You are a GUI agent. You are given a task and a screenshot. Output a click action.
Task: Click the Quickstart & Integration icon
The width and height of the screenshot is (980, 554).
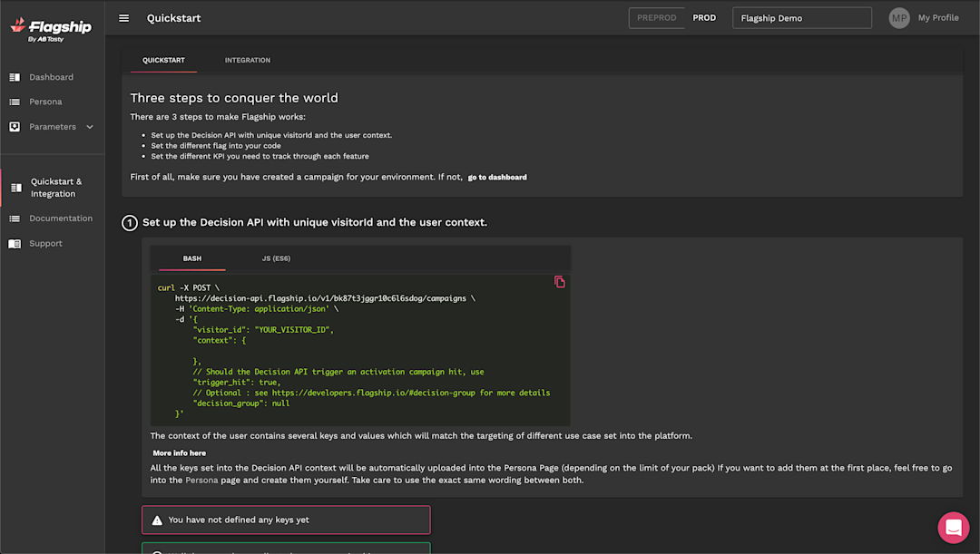click(16, 188)
